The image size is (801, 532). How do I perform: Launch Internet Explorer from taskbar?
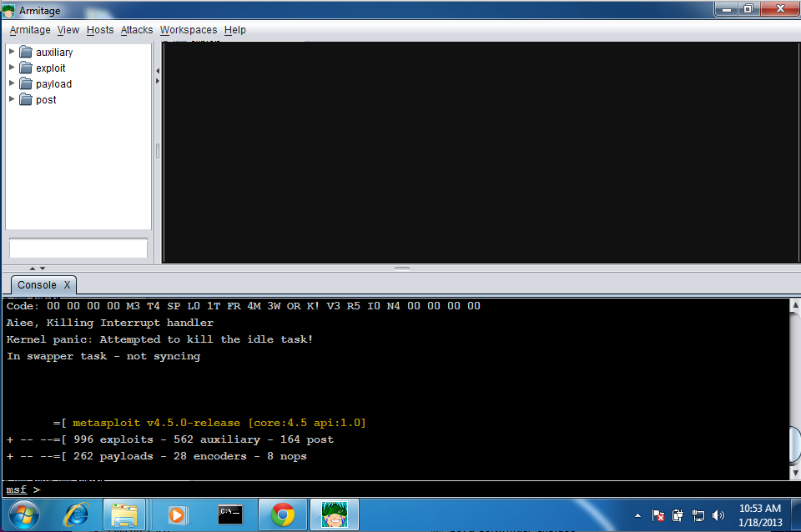pyautogui.click(x=76, y=514)
